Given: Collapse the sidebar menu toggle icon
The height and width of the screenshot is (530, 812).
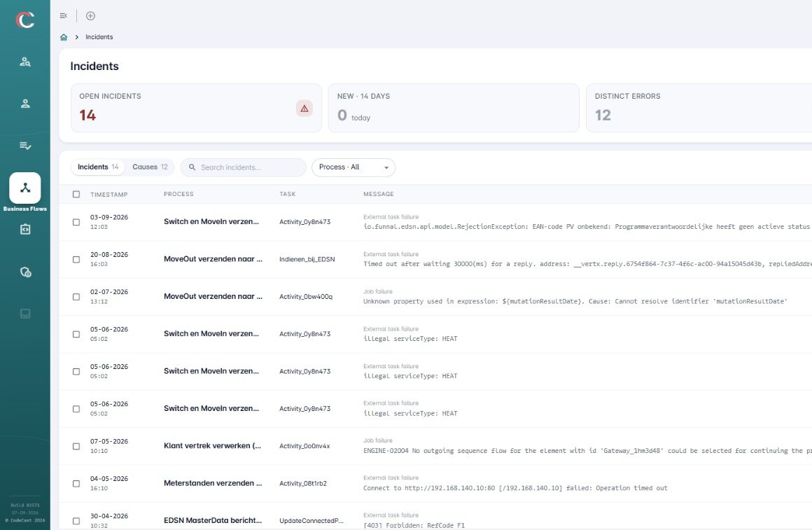Looking at the screenshot, I should (x=63, y=16).
